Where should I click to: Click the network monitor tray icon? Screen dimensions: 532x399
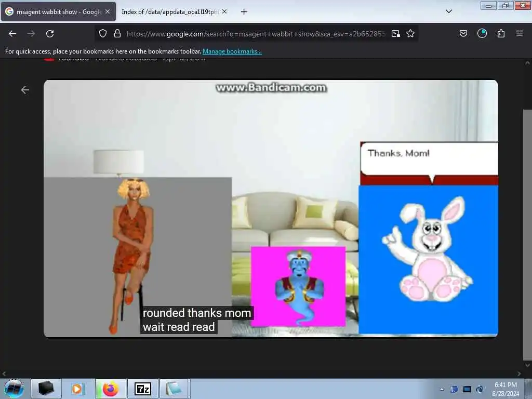tap(467, 389)
